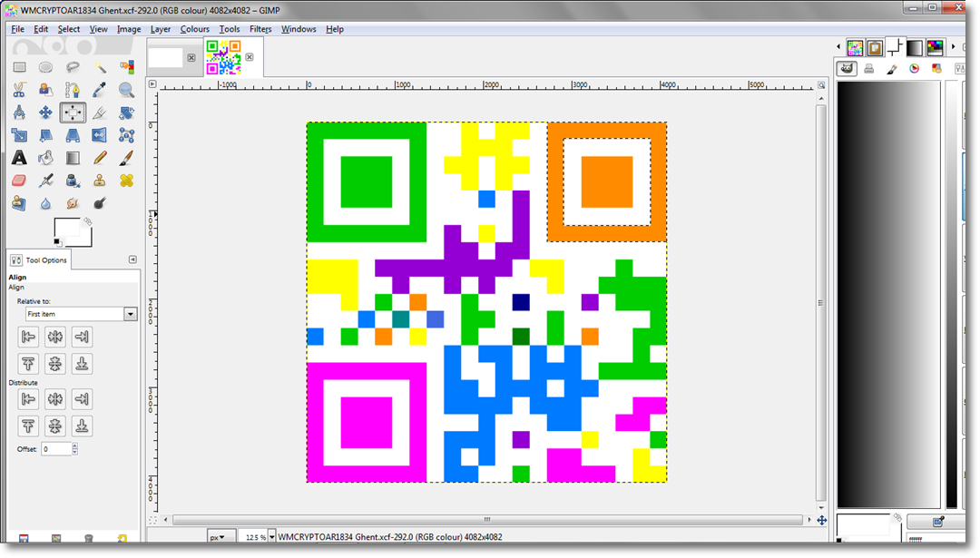980x558 pixels.
Task: Open the Watercolour colour selector
Action: click(892, 69)
